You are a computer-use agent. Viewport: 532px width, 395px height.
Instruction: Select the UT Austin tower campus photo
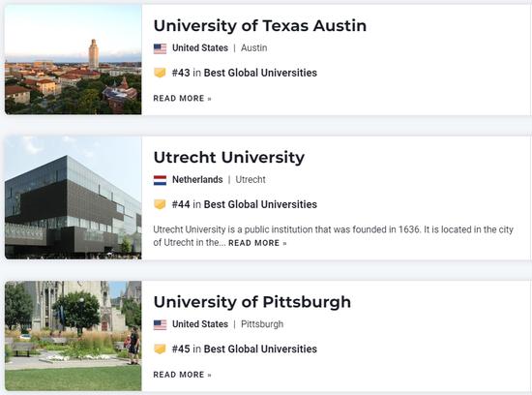coord(73,59)
